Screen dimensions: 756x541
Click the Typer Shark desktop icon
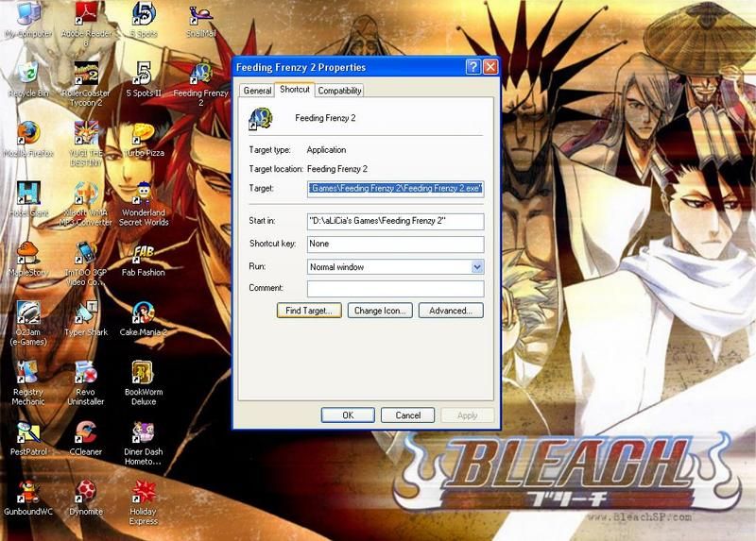86,313
